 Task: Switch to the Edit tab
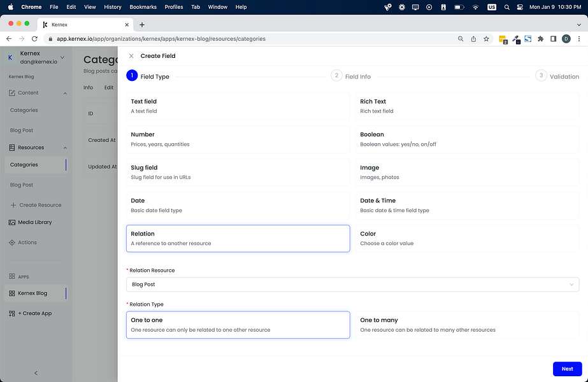[x=109, y=87]
